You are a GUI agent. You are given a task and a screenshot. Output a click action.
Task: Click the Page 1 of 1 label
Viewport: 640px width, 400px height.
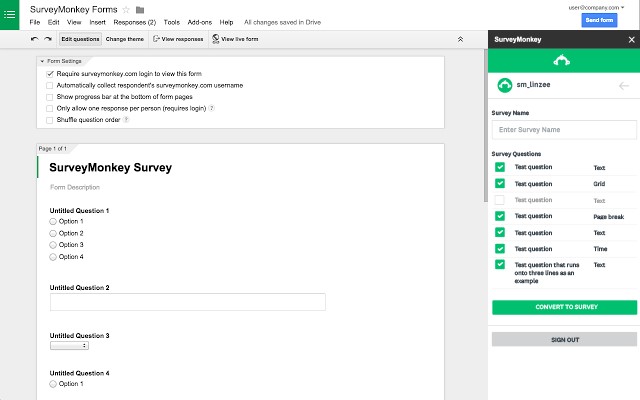(x=53, y=149)
